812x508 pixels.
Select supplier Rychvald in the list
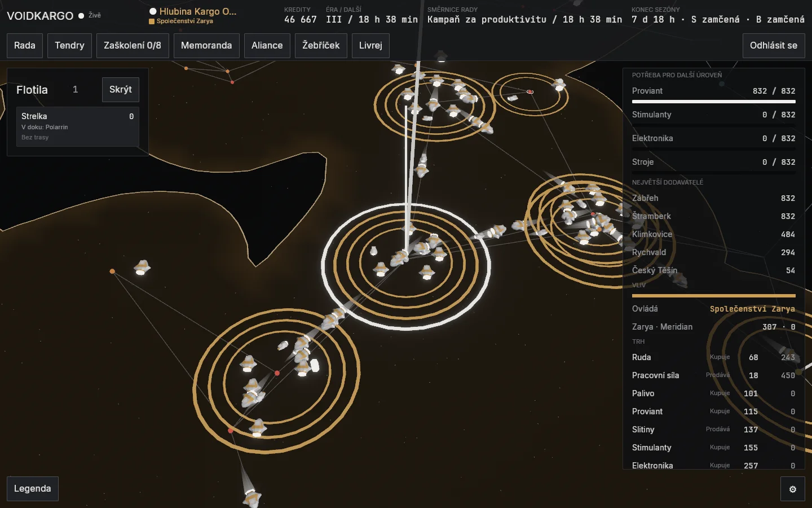click(714, 252)
